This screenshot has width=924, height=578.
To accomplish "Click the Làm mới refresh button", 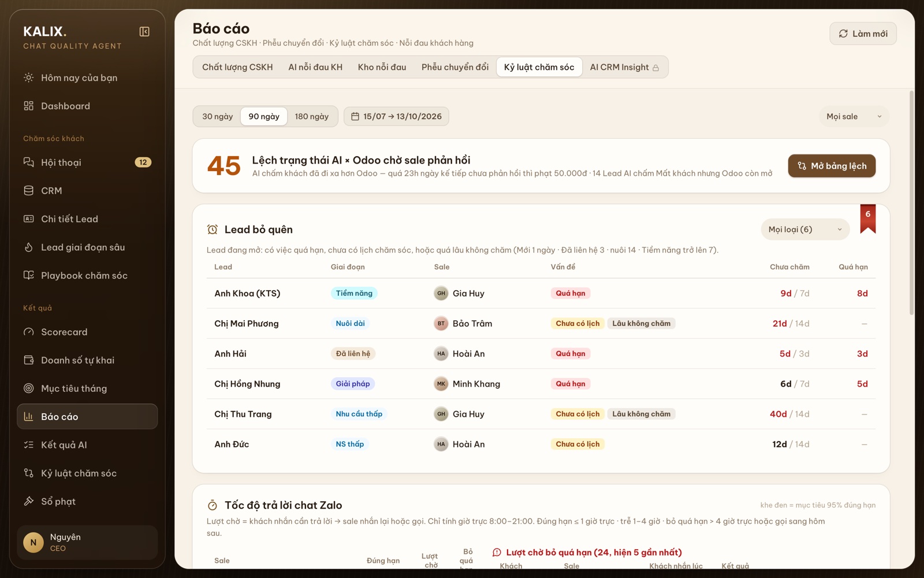I will [x=863, y=34].
